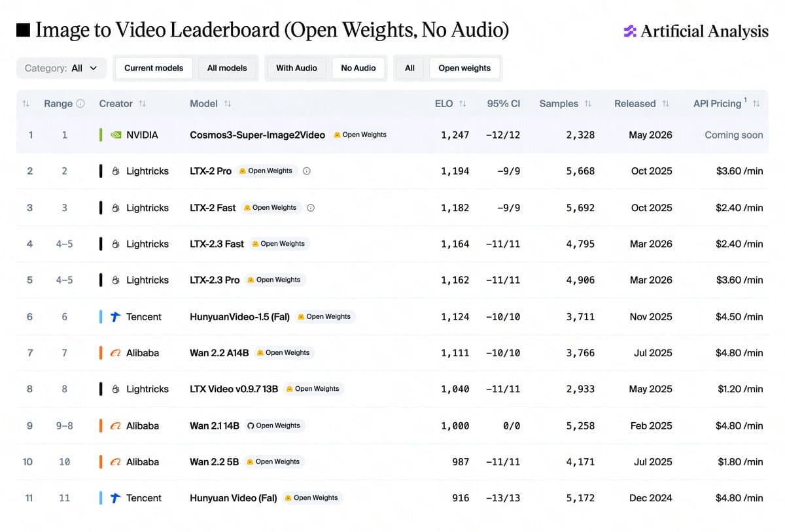The image size is (785, 532).
Task: Click ELO value 987
Action: [x=461, y=462]
